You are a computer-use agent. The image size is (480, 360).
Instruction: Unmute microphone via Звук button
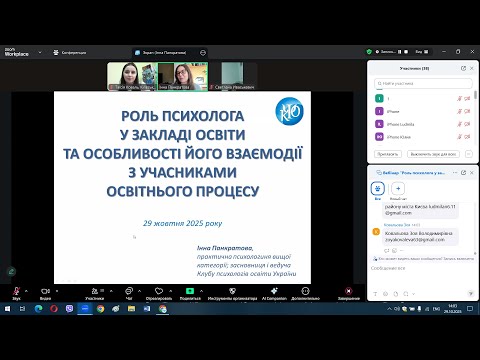click(x=16, y=293)
